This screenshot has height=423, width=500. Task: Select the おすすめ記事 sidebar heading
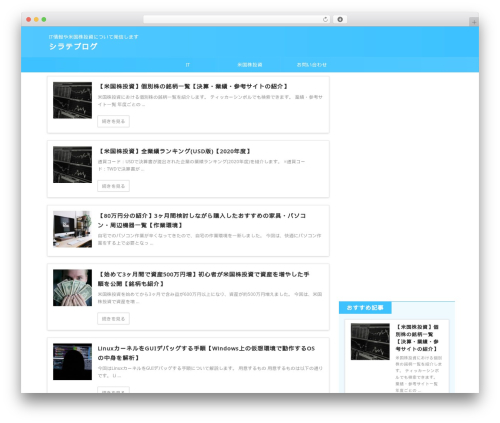pos(365,308)
